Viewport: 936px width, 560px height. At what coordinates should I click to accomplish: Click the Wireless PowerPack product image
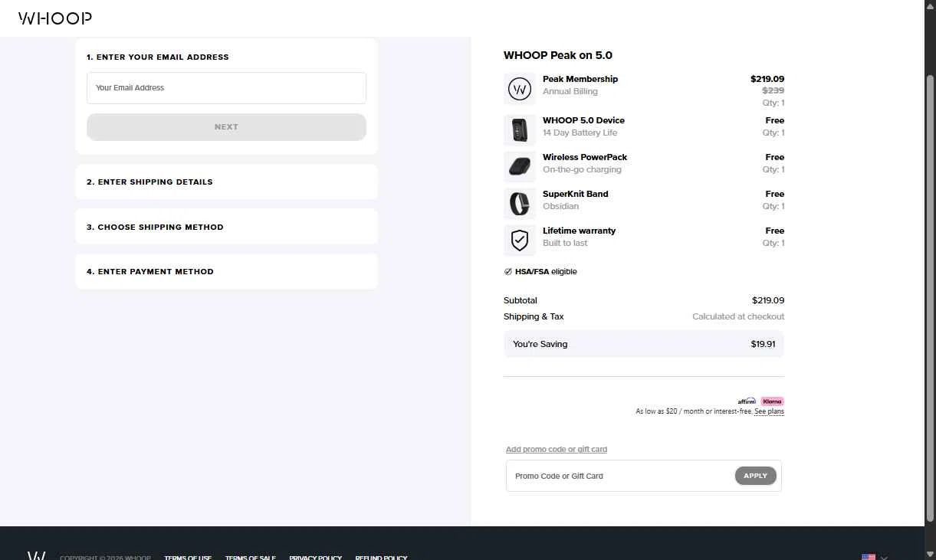[520, 167]
